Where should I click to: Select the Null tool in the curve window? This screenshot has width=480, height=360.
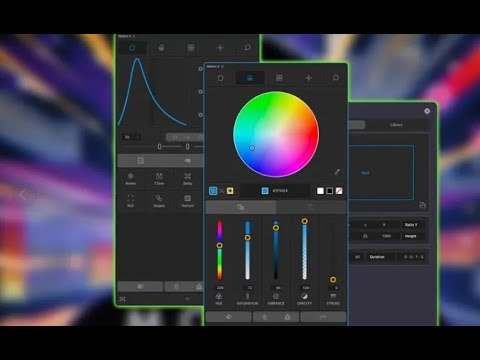pyautogui.click(x=131, y=201)
